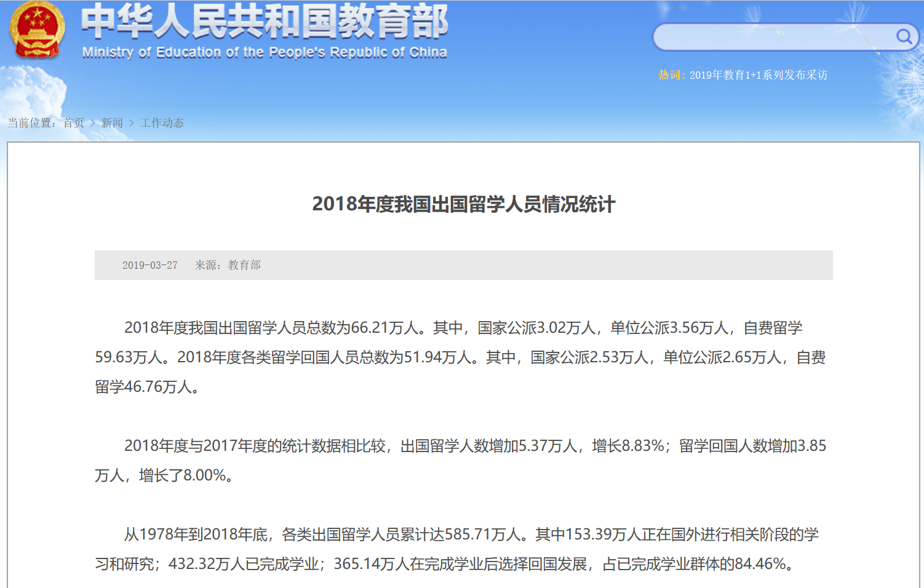Click the 中华人民共和国教育部 site title
Image resolution: width=924 pixels, height=588 pixels.
click(265, 21)
